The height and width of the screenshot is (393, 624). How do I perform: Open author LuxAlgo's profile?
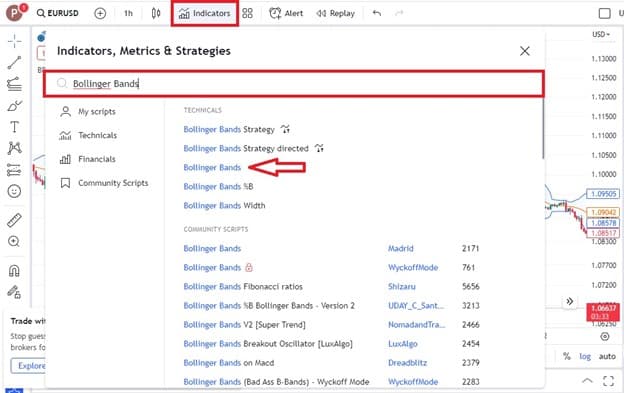click(x=403, y=344)
